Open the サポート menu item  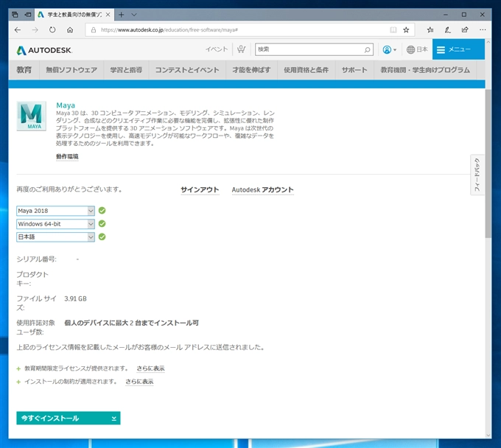[x=354, y=70]
